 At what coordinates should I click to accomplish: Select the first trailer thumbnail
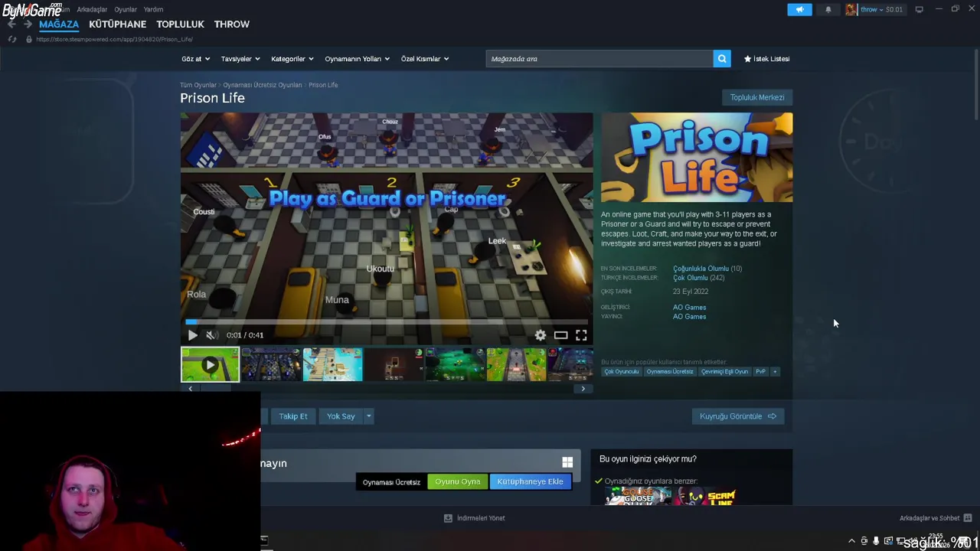point(210,364)
